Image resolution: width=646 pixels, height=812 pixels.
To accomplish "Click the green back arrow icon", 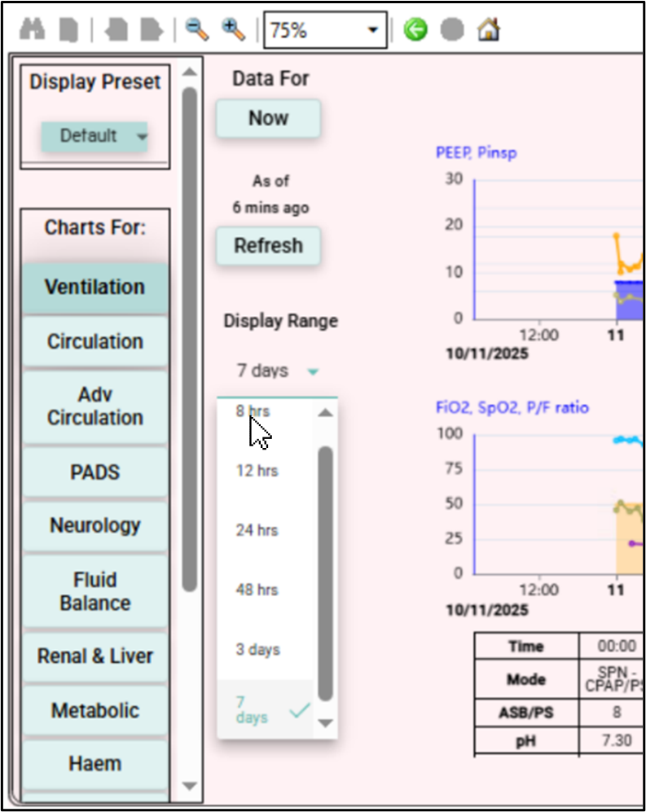I will tap(415, 31).
